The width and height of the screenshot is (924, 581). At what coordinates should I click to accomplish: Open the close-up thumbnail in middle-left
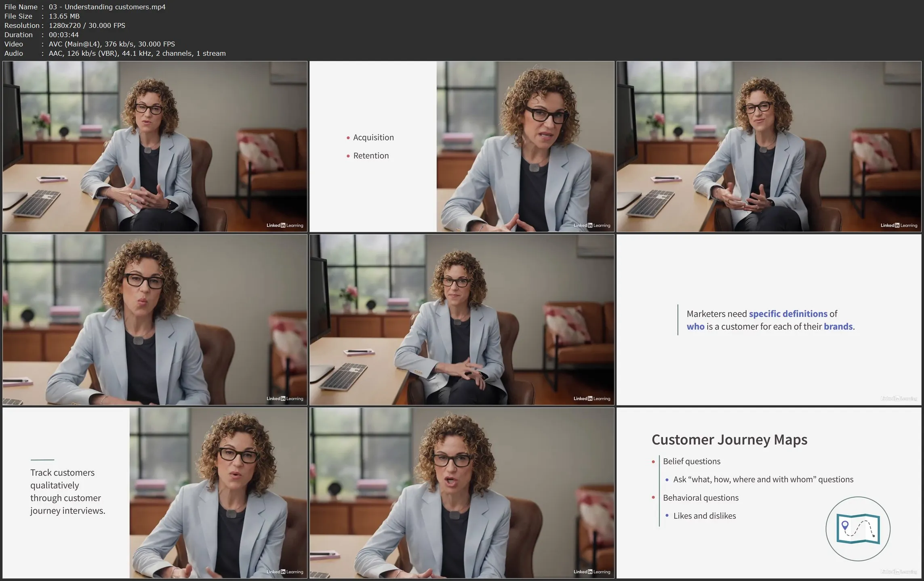click(155, 319)
